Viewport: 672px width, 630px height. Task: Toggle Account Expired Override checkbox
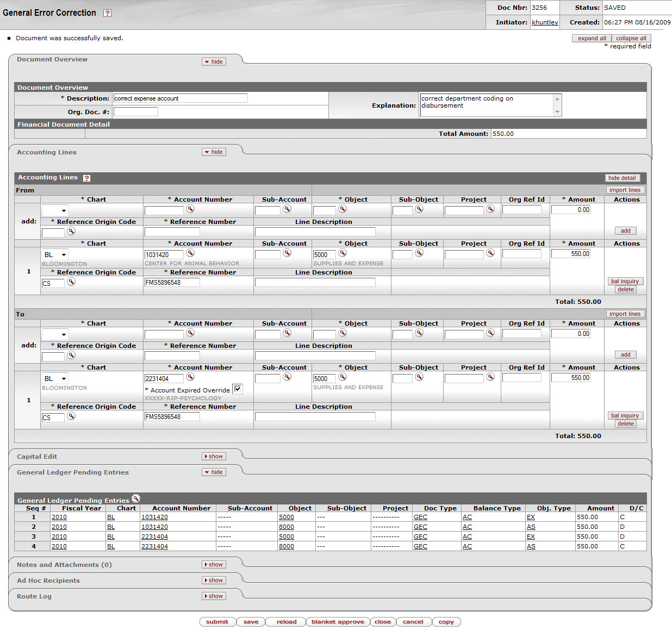click(238, 389)
